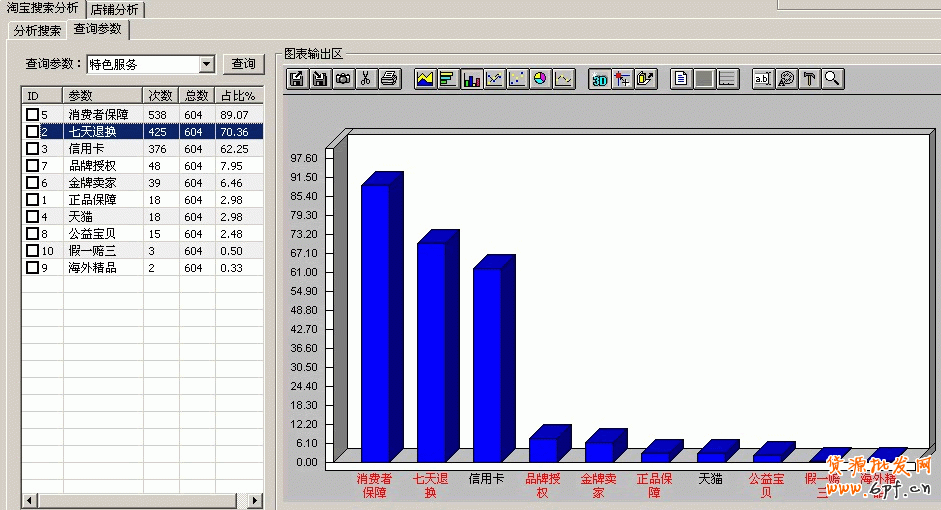Image resolution: width=941 pixels, height=510 pixels.
Task: Check the box for 消费者保障 row
Action: [x=32, y=115]
